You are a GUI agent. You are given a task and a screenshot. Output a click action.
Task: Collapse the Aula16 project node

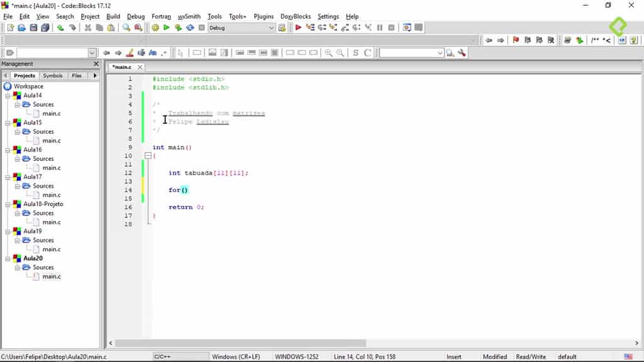pos(8,150)
